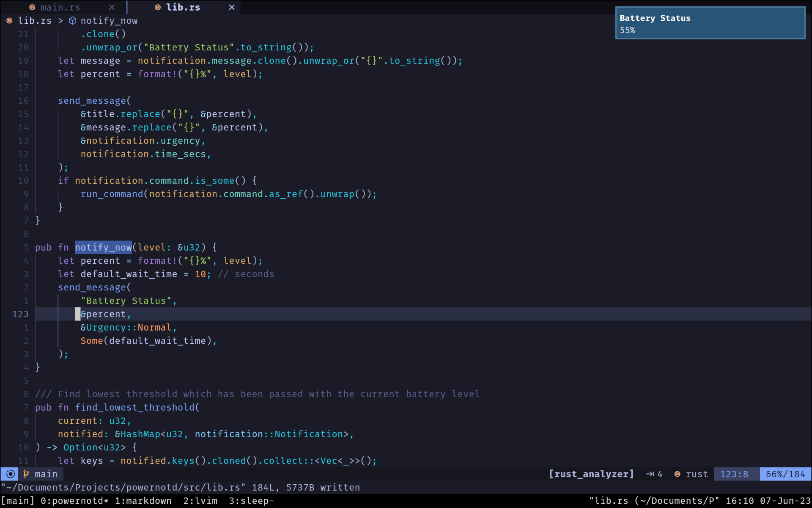
Task: Click lib.rs in the breadcrumb bar
Action: click(35, 21)
